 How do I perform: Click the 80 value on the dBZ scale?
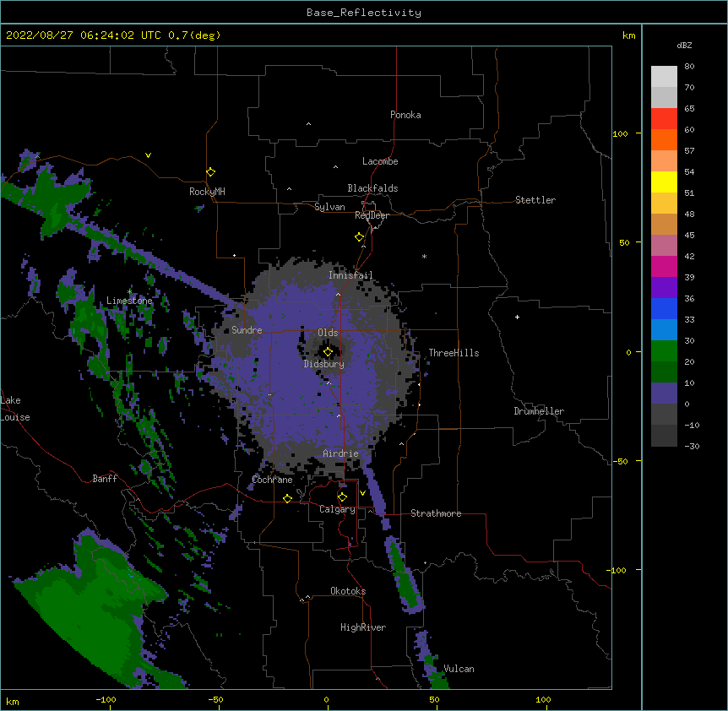689,67
